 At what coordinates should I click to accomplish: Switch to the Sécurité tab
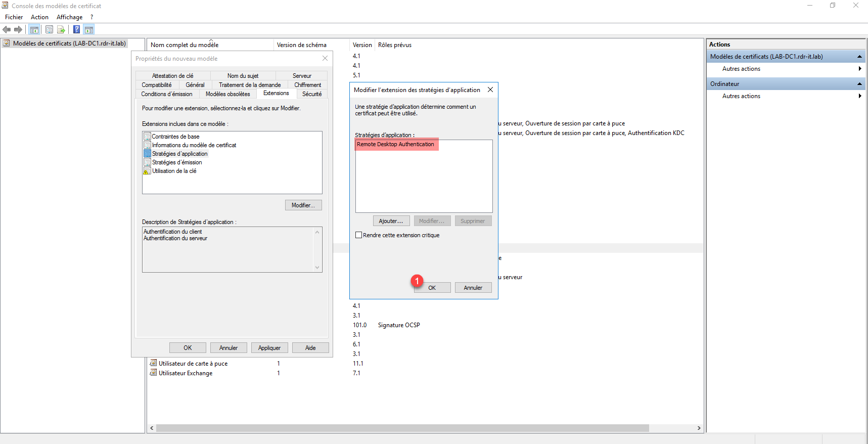point(312,94)
